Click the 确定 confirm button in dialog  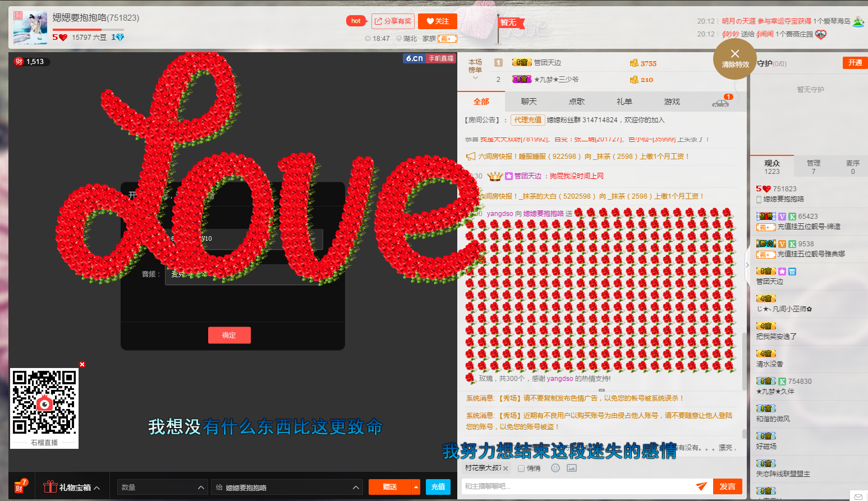pyautogui.click(x=229, y=335)
